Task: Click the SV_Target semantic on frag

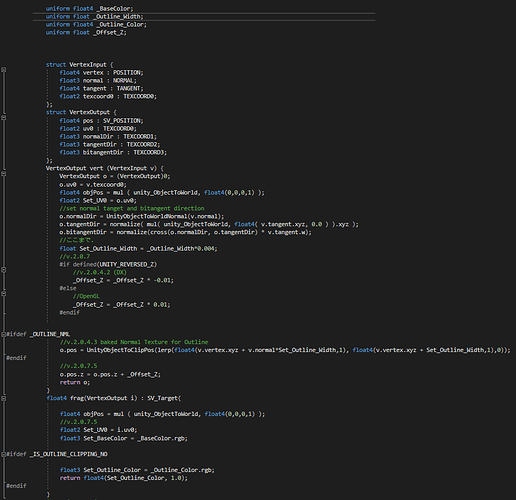Action: (164, 398)
